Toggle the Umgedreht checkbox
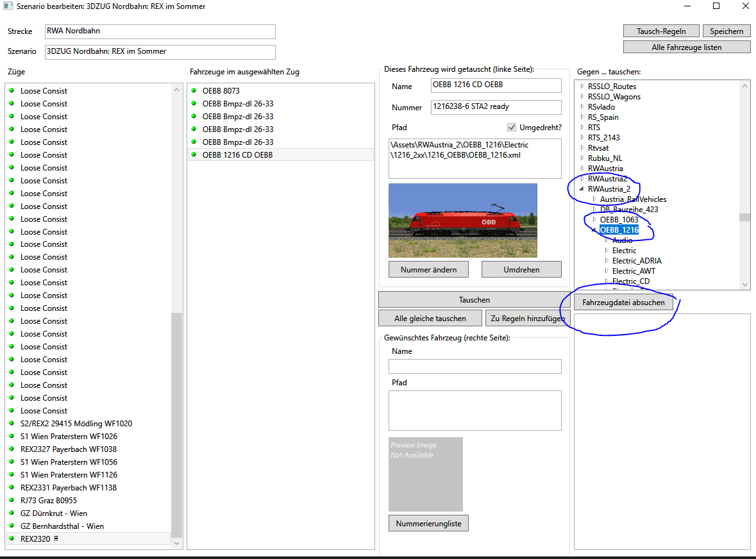Image resolution: width=756 pixels, height=559 pixels. [512, 127]
